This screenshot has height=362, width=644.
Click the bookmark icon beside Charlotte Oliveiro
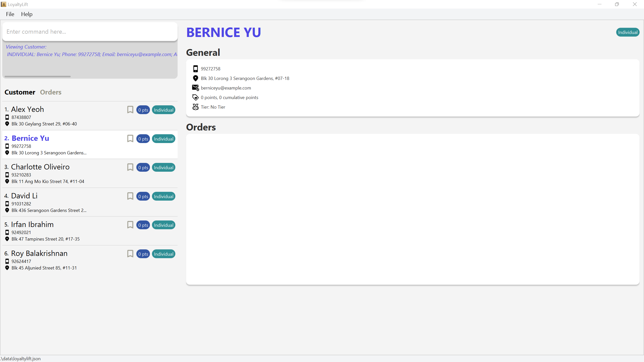pyautogui.click(x=130, y=167)
